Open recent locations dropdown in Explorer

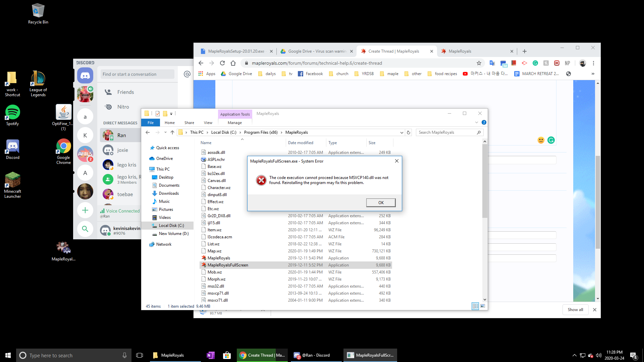coord(165,132)
